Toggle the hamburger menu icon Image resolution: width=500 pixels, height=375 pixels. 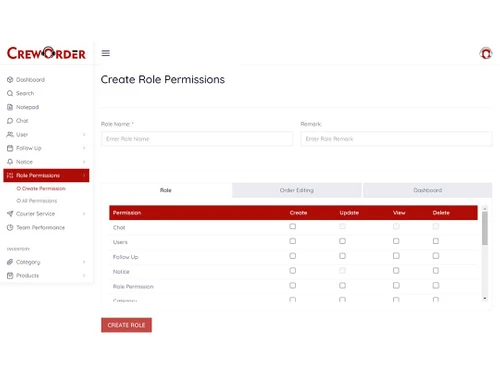[106, 53]
